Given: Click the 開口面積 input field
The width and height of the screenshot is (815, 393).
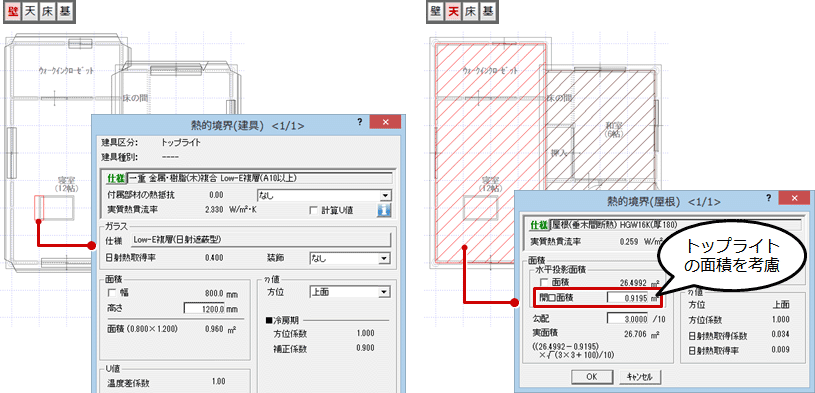Looking at the screenshot, I should coord(634,298).
